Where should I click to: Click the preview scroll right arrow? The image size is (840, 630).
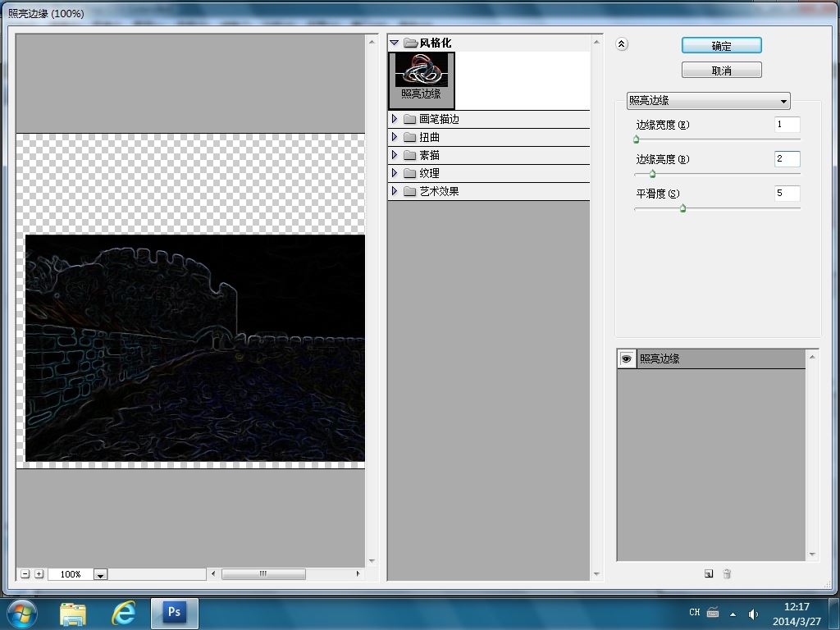(358, 573)
